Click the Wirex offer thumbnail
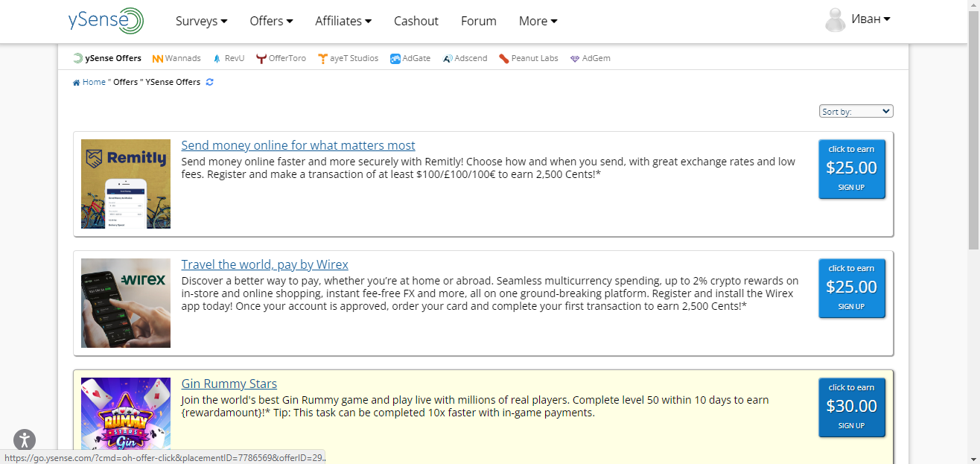The image size is (980, 464). (x=126, y=303)
